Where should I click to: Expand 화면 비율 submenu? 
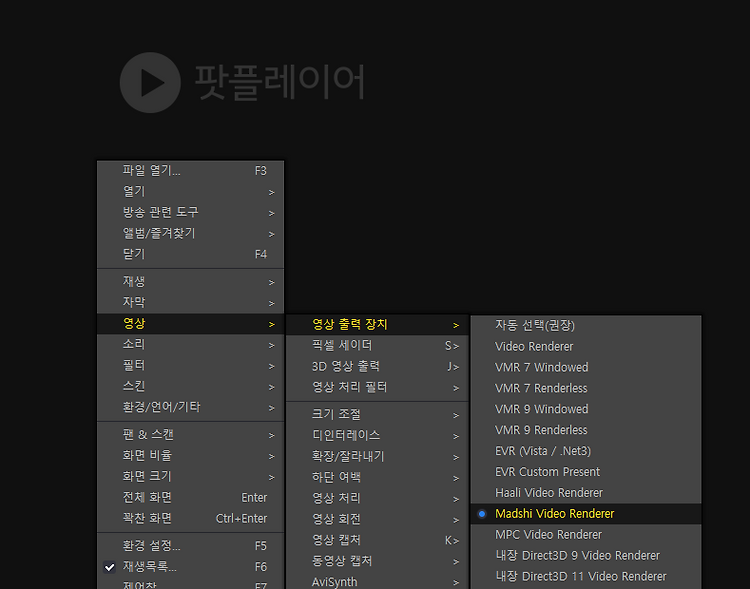point(190,456)
